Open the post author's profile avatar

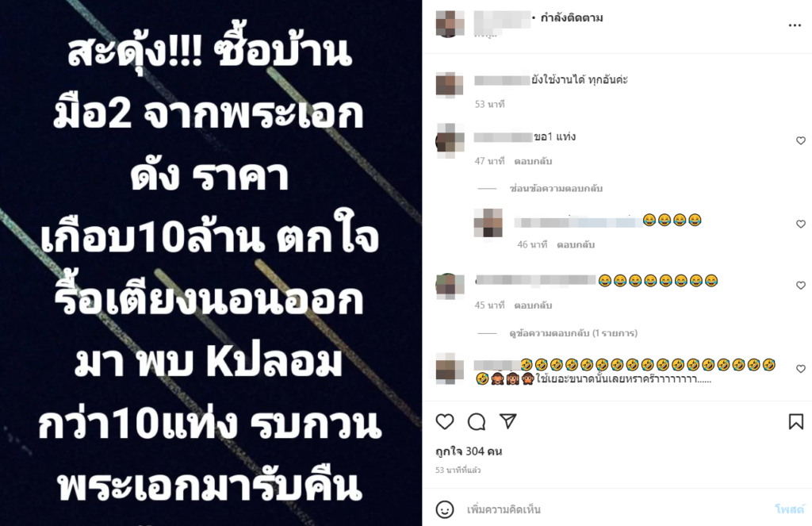tap(450, 23)
